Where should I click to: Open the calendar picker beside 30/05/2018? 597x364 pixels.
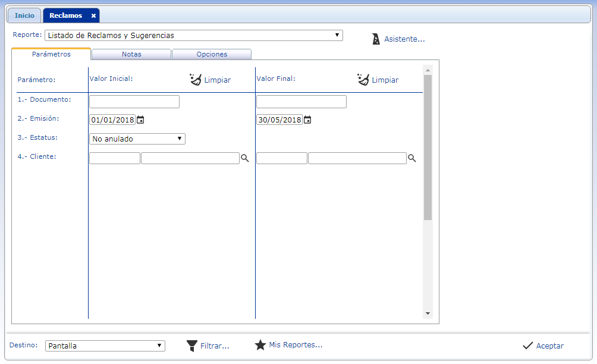pyautogui.click(x=307, y=120)
